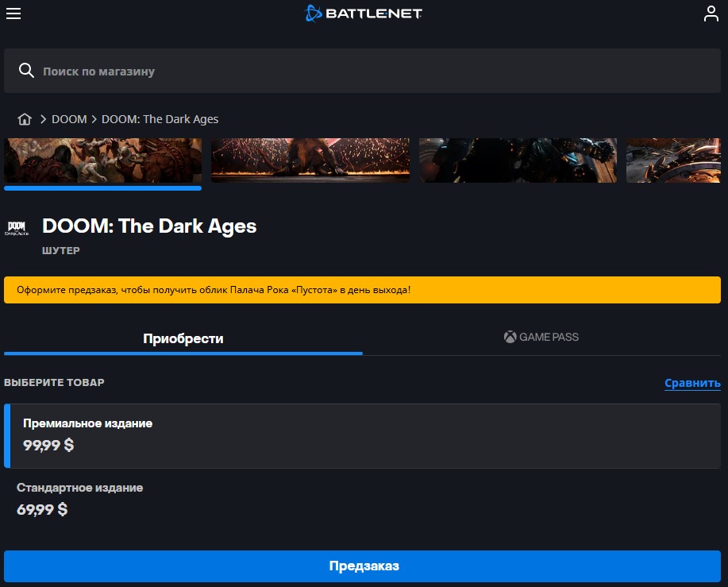Click the ШУТЕР genre label

coord(61,251)
